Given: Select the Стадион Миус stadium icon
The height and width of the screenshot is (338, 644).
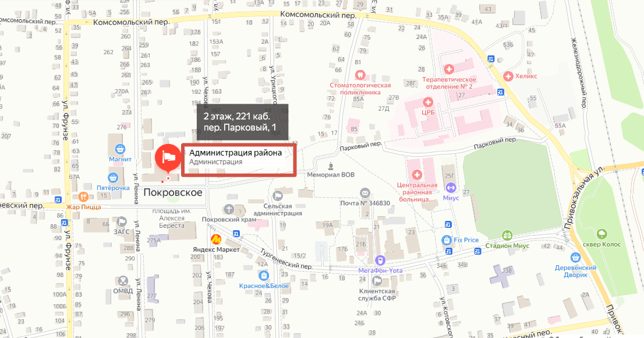Looking at the screenshot, I should [507, 235].
